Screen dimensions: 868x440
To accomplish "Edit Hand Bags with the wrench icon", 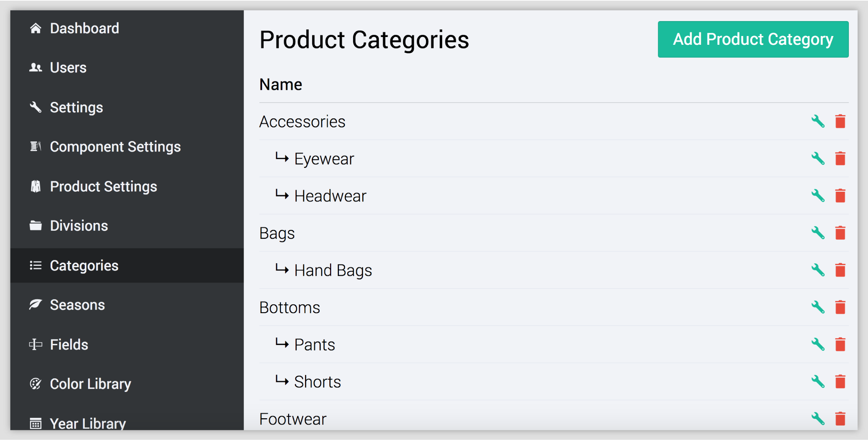I will coord(818,270).
